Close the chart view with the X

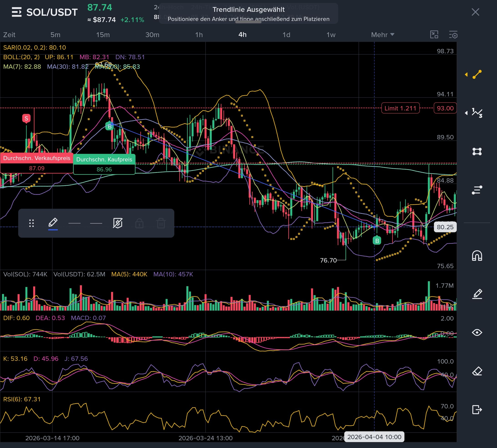(475, 12)
